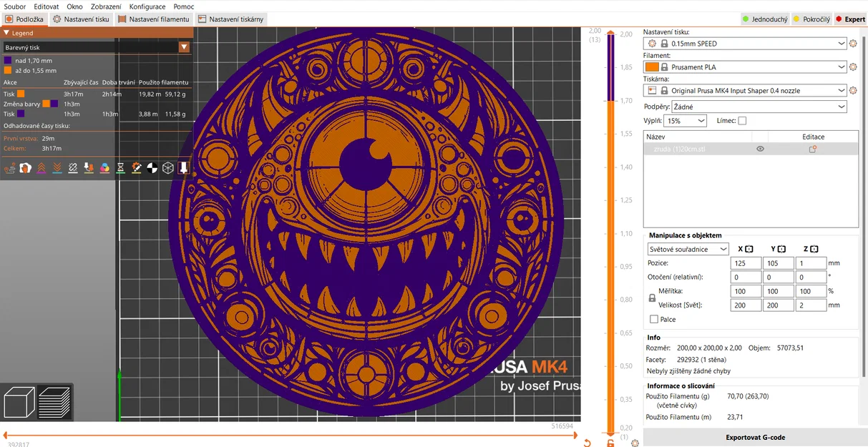Select the Expert mode
This screenshot has height=447, width=868.
[x=850, y=19]
